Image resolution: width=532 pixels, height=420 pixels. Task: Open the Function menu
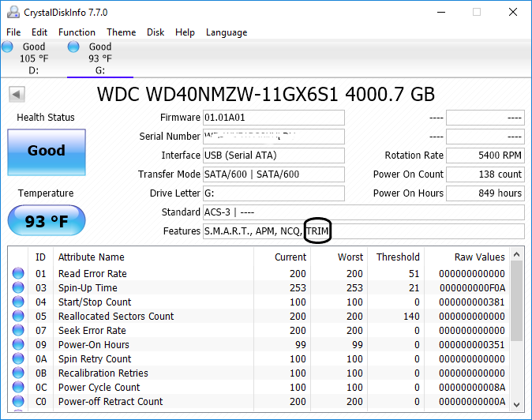(x=77, y=32)
